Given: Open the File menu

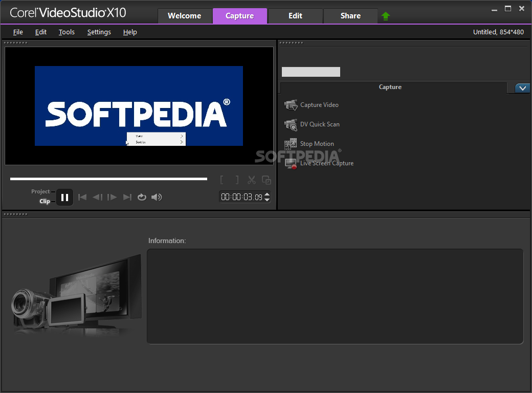Looking at the screenshot, I should [18, 32].
